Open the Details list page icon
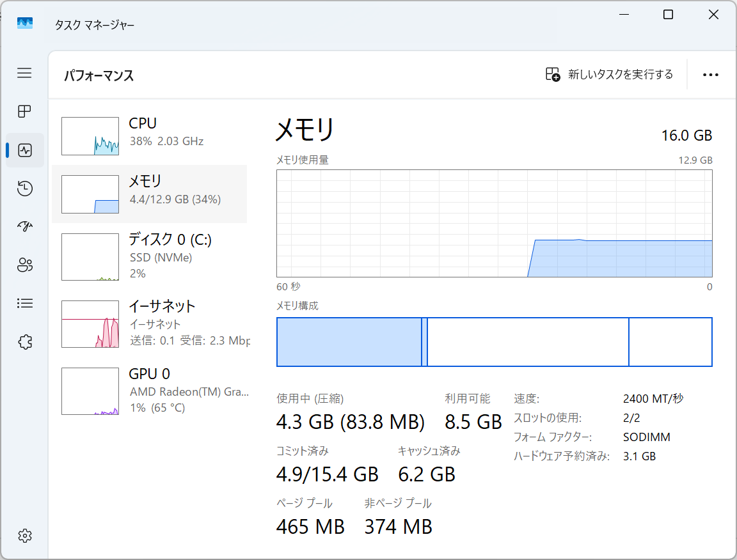The width and height of the screenshot is (737, 560). (x=24, y=303)
